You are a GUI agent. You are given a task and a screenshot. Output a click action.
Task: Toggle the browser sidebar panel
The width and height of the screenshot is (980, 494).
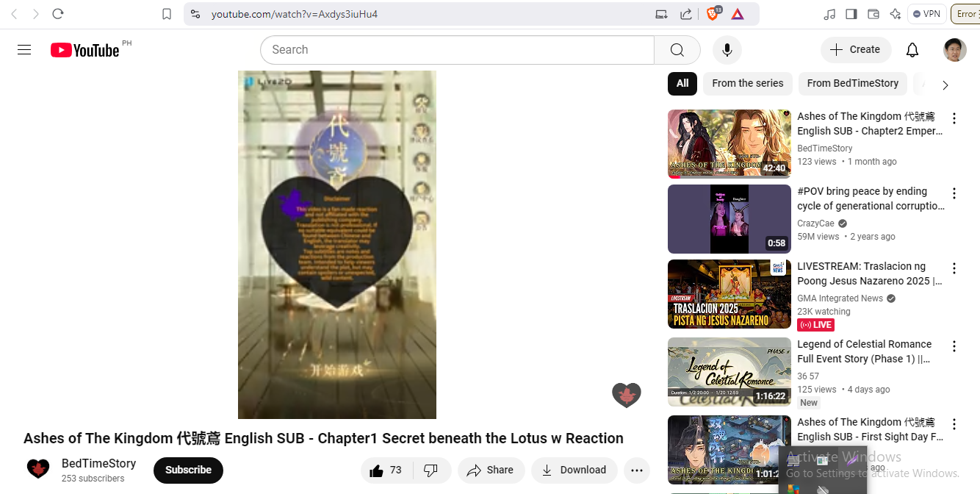point(851,14)
